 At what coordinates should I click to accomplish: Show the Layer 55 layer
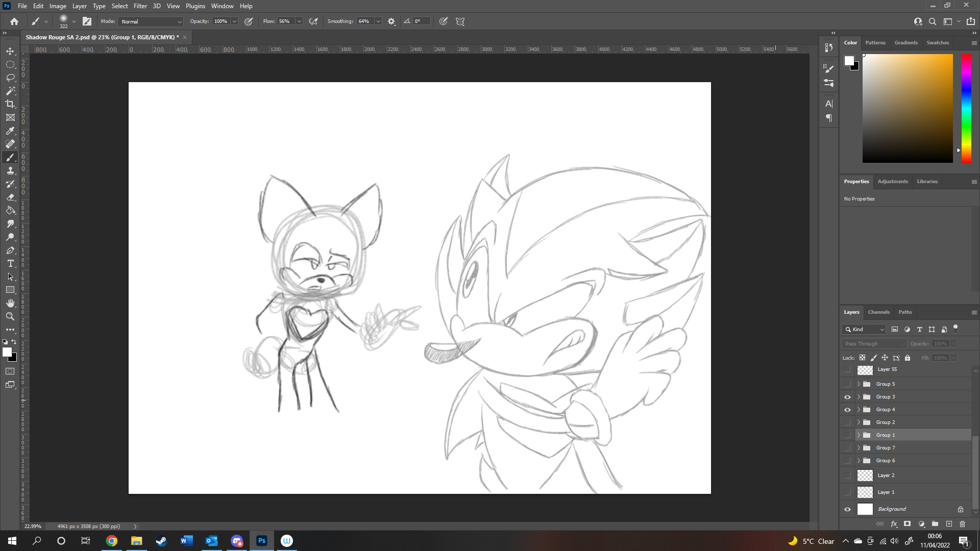[847, 369]
